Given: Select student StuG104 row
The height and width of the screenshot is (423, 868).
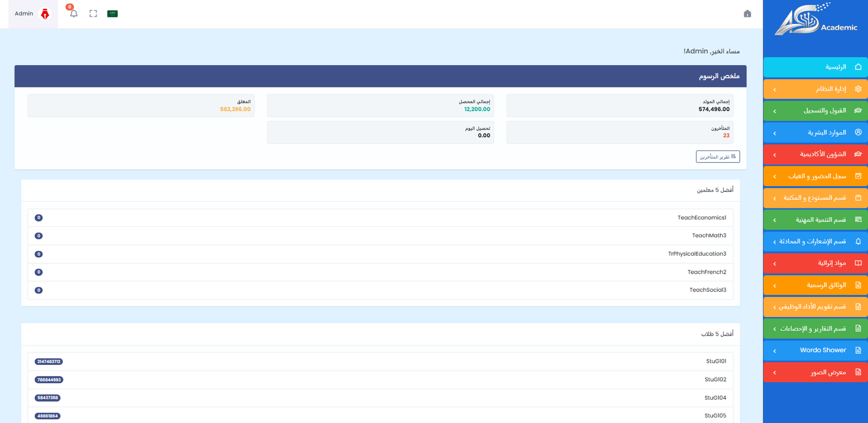Looking at the screenshot, I should pyautogui.click(x=380, y=398).
